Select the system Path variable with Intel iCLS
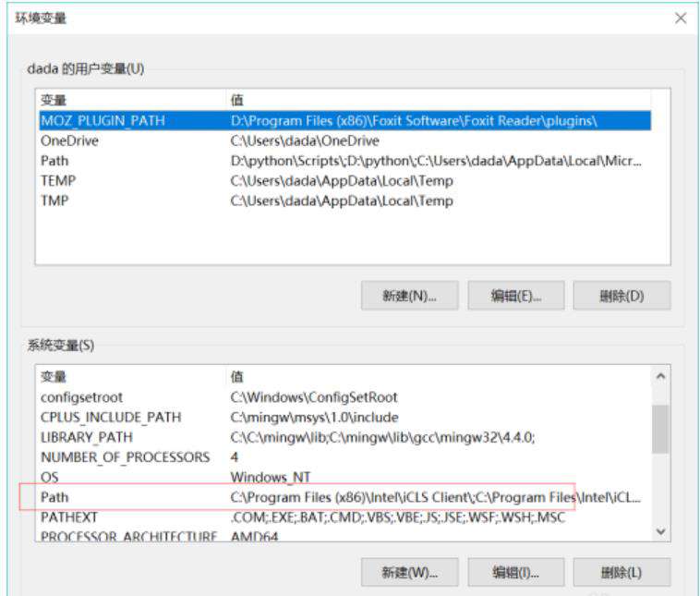700x596 pixels. 344,497
